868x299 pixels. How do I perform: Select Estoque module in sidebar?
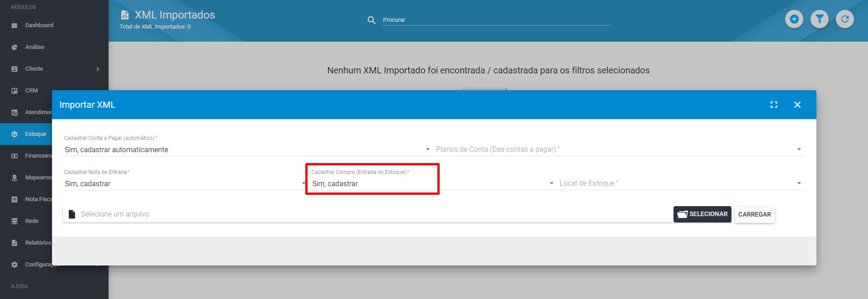[x=26, y=134]
